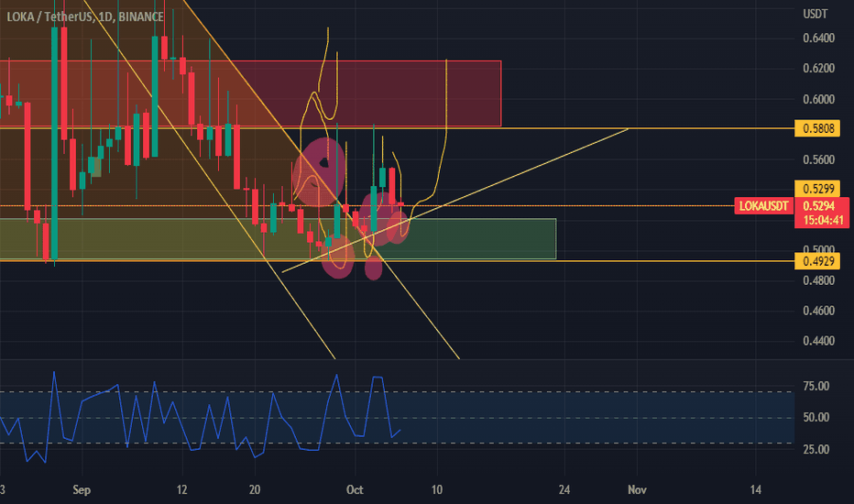
Task: Click the 12 date axis label
Action: click(x=182, y=490)
